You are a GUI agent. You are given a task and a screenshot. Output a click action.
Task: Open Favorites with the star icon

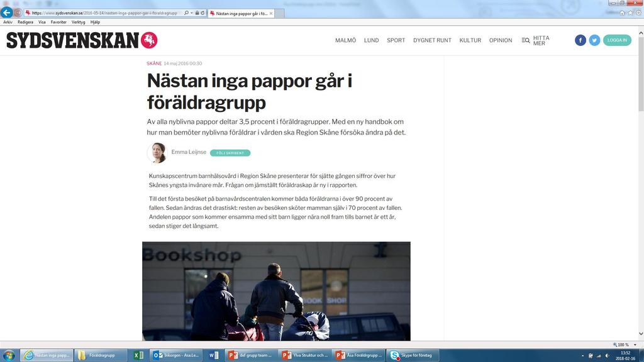tap(630, 13)
